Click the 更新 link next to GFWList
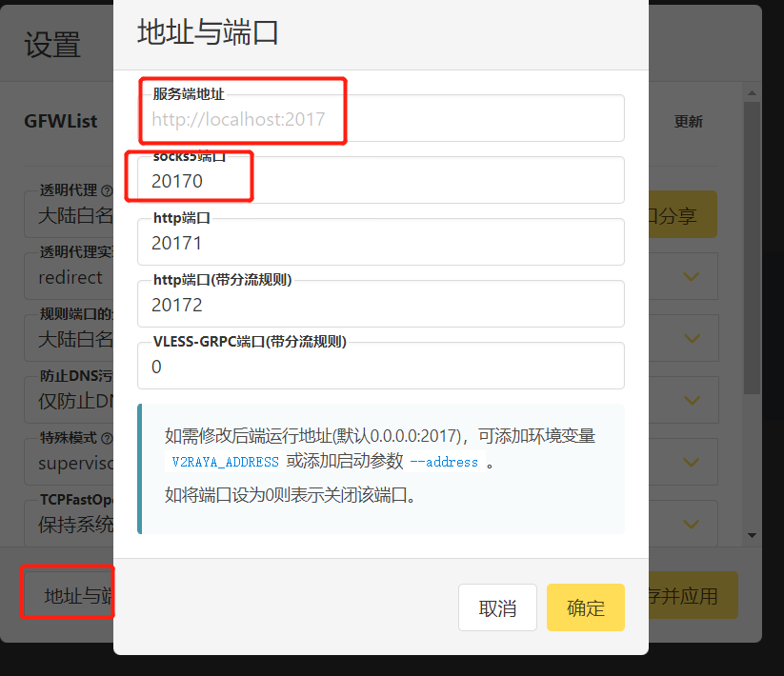 point(688,122)
